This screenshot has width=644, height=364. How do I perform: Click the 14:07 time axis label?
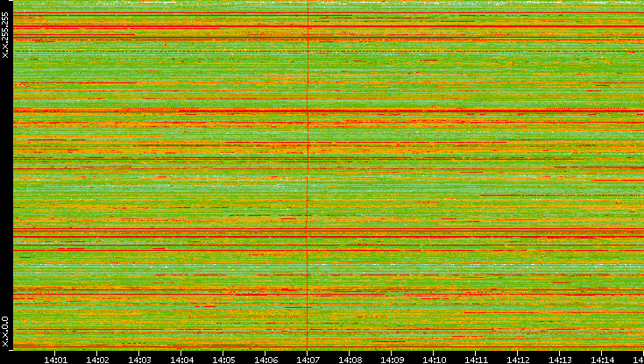(308, 360)
